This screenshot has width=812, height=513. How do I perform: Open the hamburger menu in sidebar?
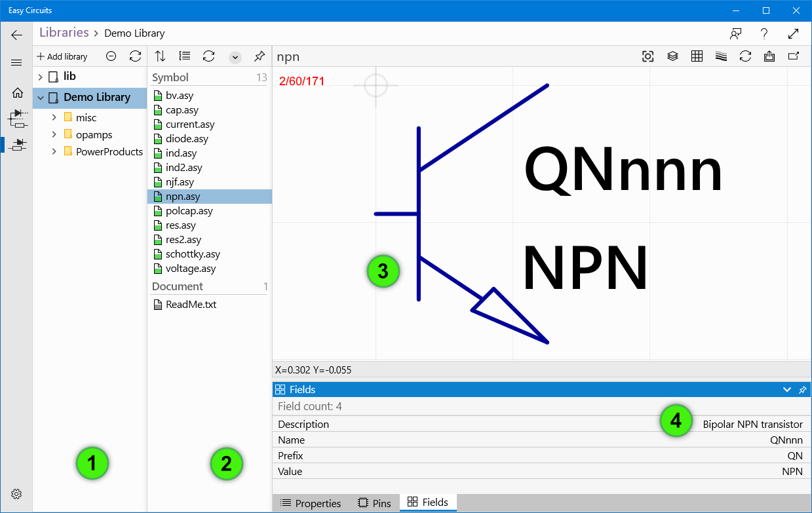point(17,63)
